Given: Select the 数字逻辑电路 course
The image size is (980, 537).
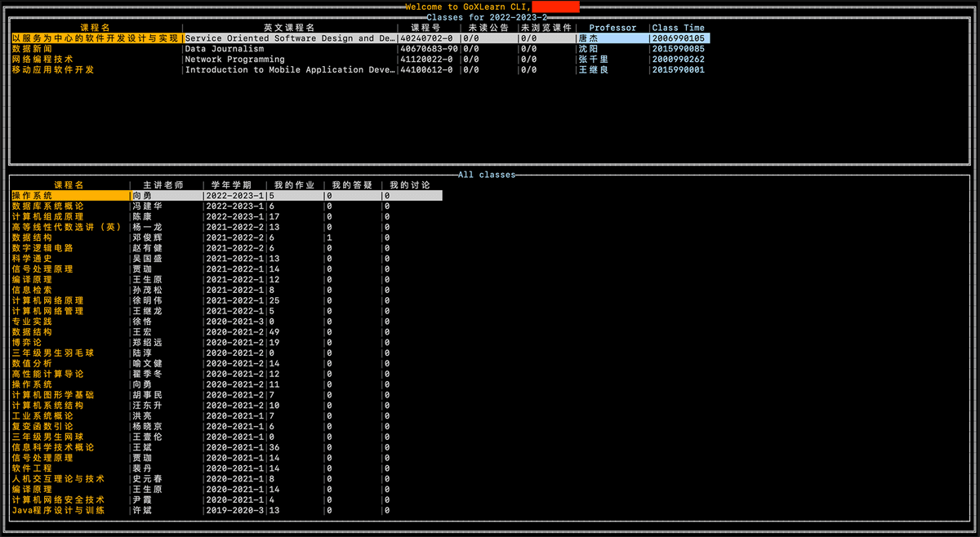Looking at the screenshot, I should point(42,248).
